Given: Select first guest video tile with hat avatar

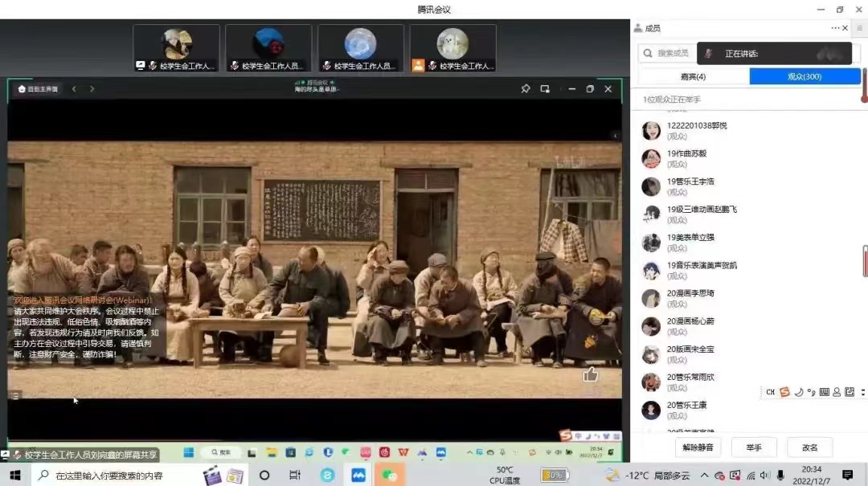Looking at the screenshot, I should click(x=177, y=48).
